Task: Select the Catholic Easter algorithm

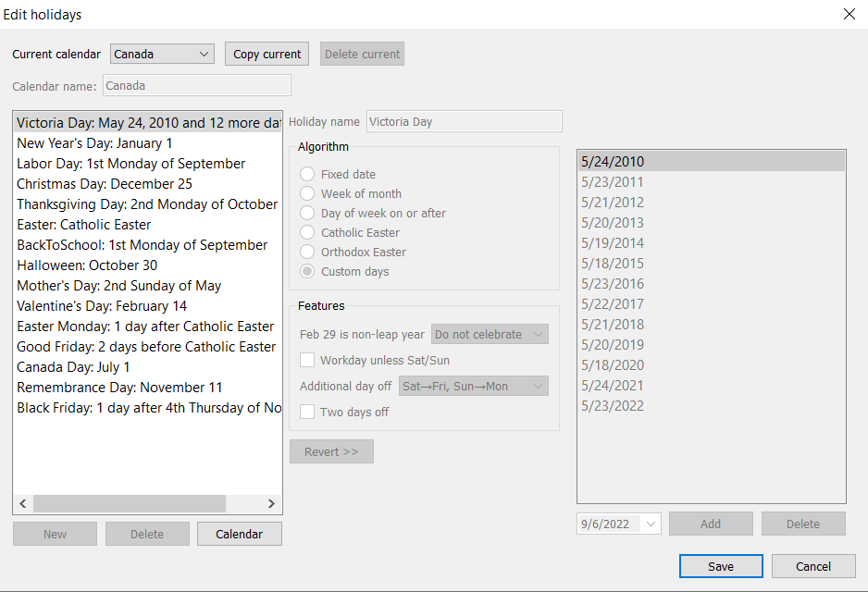Action: point(307,232)
